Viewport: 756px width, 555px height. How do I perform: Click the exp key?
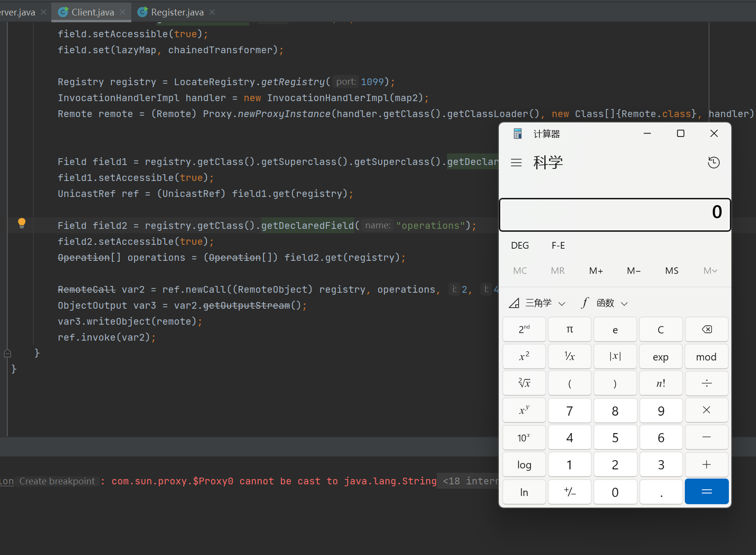click(661, 357)
